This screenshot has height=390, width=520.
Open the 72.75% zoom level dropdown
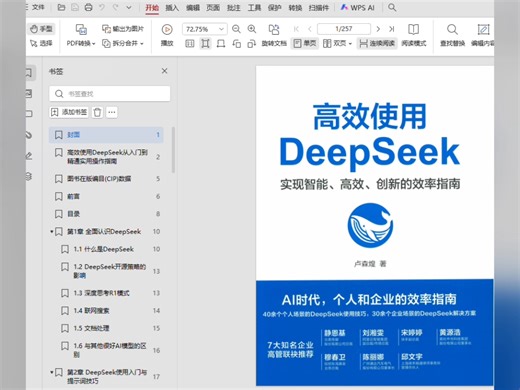point(221,29)
